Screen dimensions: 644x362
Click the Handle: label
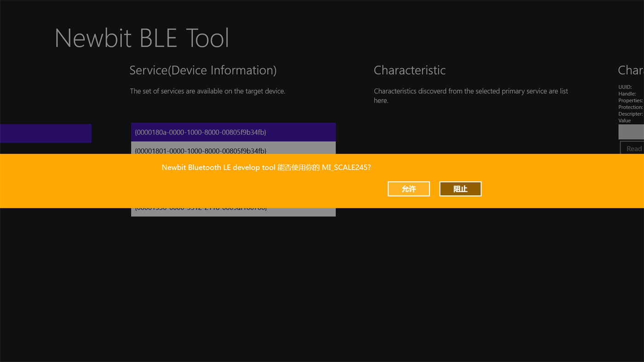tap(627, 93)
